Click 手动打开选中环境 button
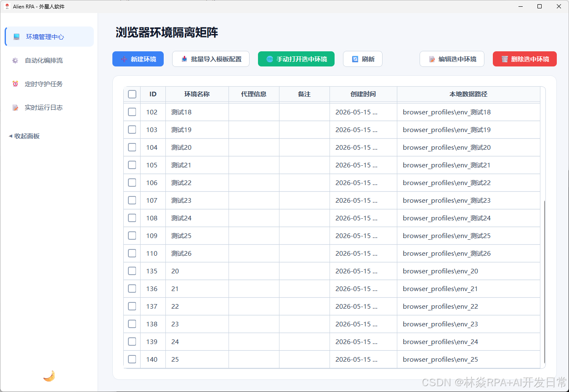This screenshot has width=569, height=392. 296,59
